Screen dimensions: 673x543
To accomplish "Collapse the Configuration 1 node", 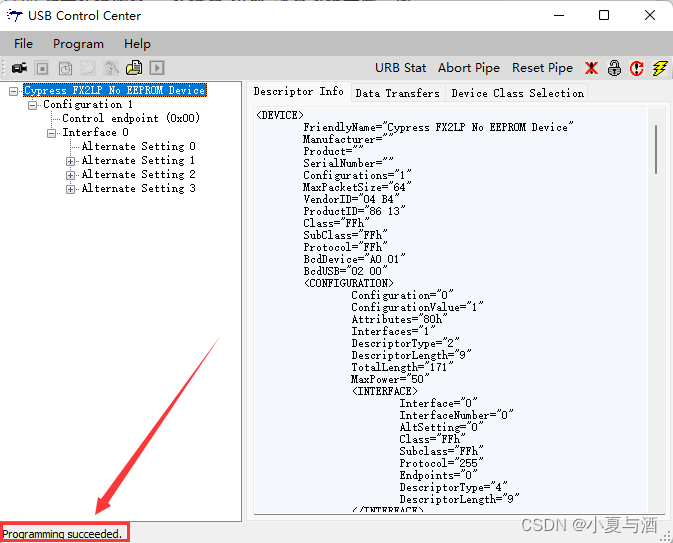I will click(x=33, y=105).
